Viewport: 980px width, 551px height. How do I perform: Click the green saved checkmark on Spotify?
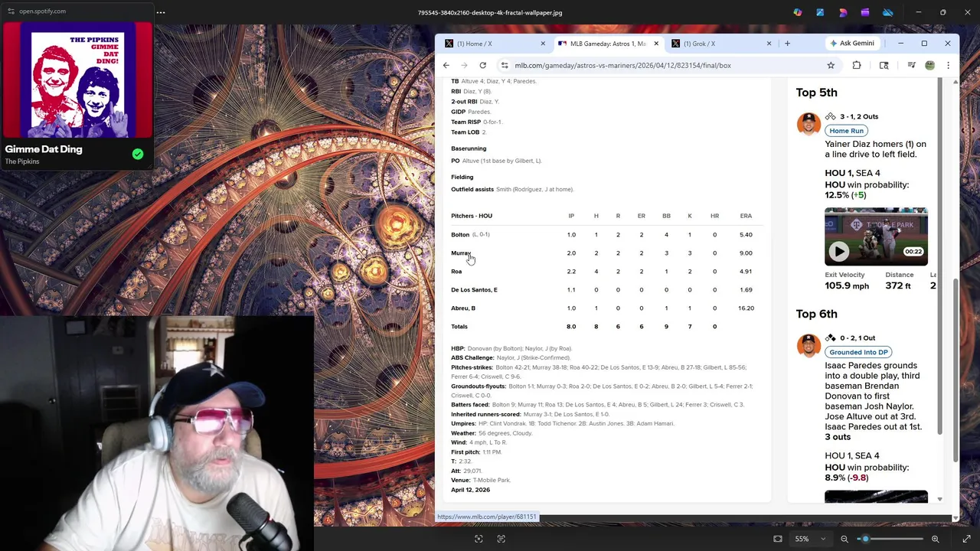[x=138, y=154]
